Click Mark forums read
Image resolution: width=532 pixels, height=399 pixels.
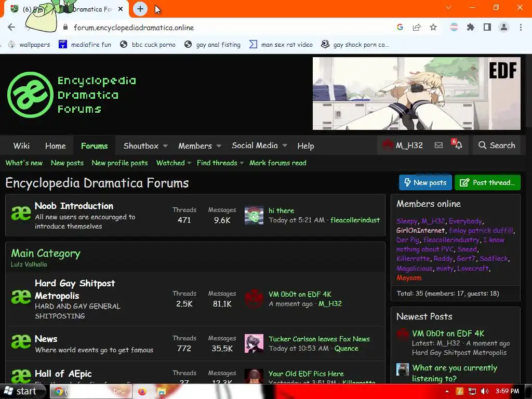tap(278, 163)
